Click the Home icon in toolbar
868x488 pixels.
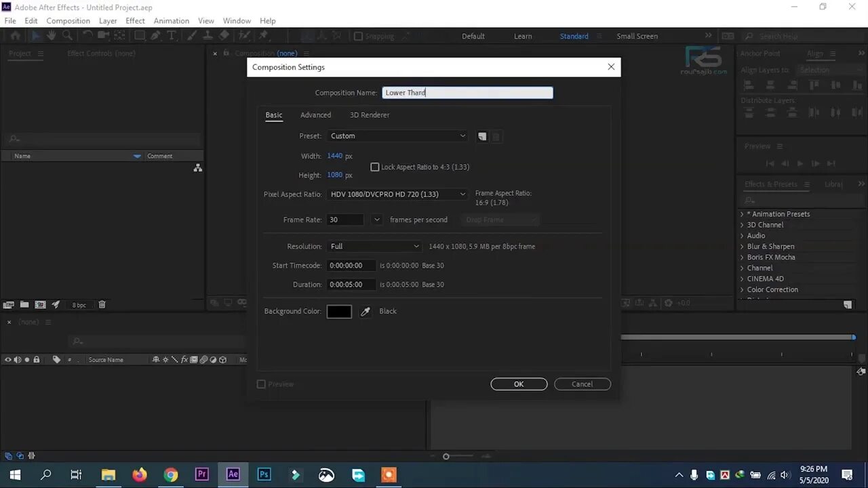[x=15, y=36]
